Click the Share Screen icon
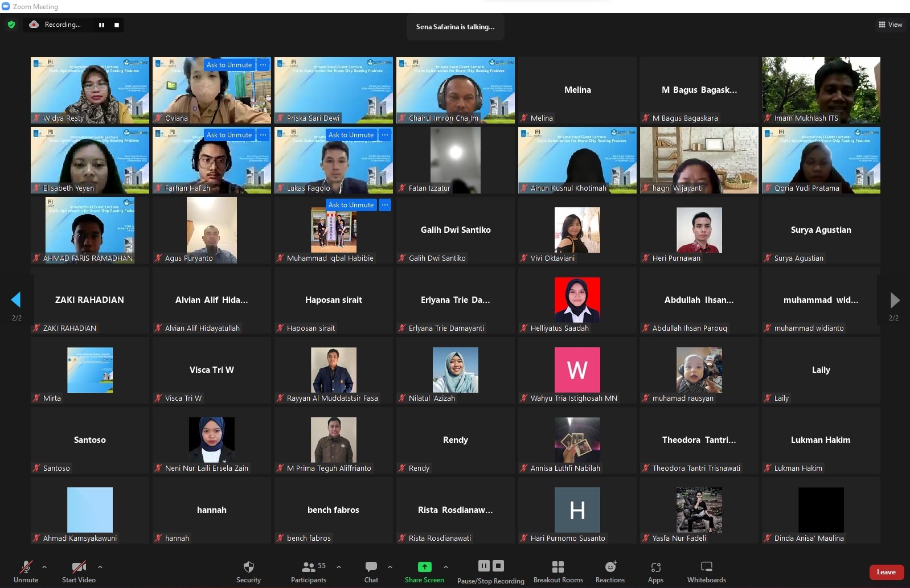Screen dimensions: 910x588 [x=424, y=567]
